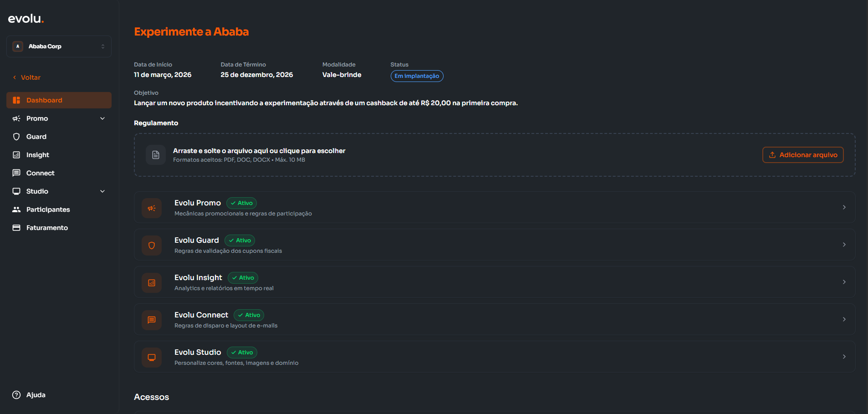Click the Voltar back link

click(x=30, y=77)
